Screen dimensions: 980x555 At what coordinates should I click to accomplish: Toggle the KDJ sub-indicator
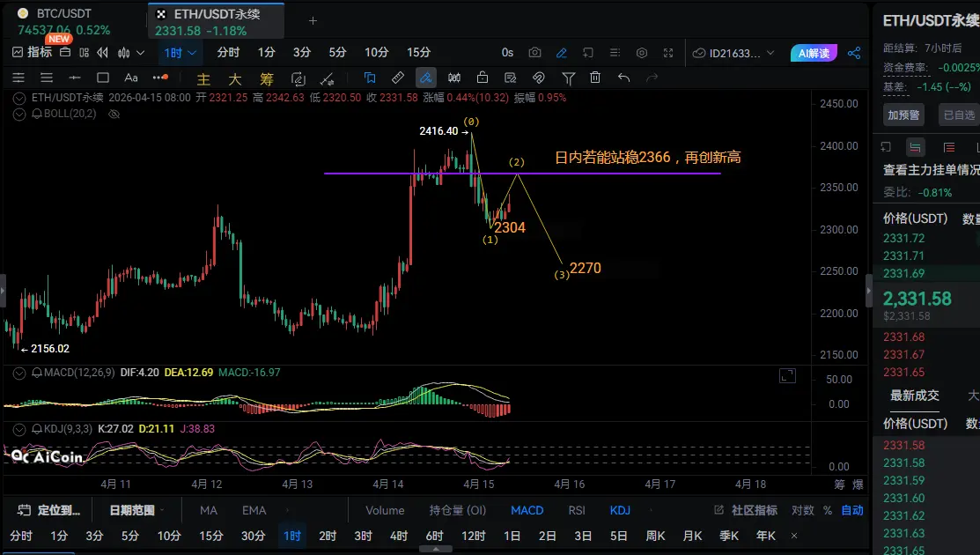coord(620,510)
